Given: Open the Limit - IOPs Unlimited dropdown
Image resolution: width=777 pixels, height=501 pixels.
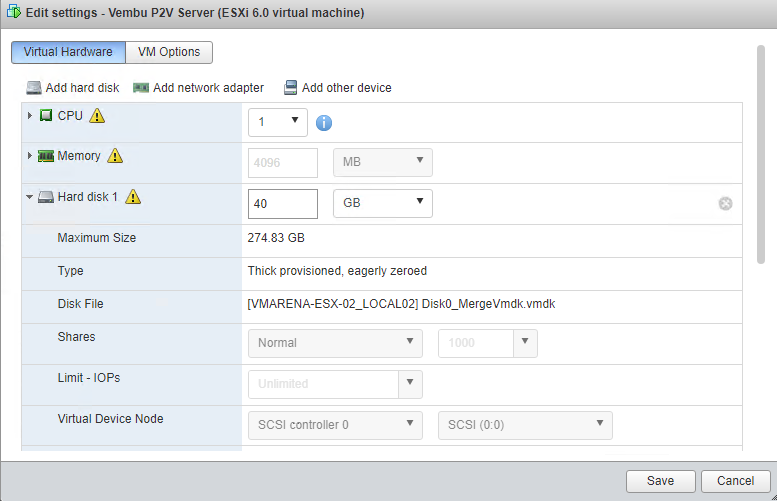Looking at the screenshot, I should click(410, 384).
